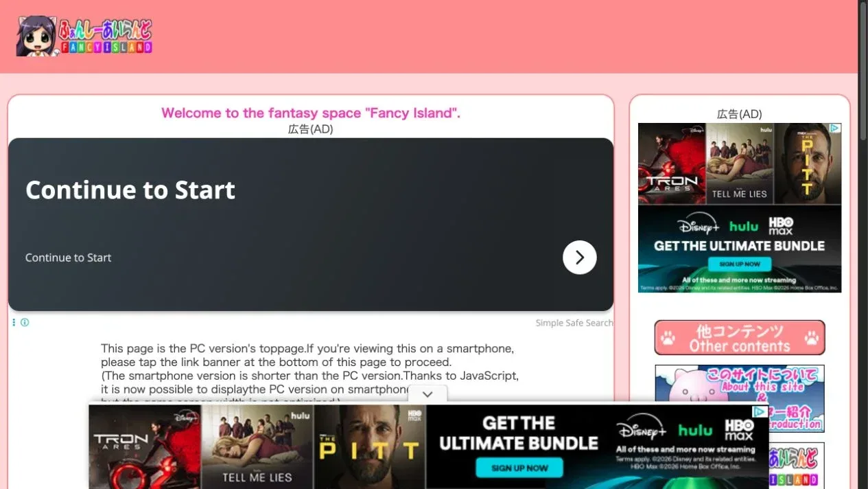Click The Pitt poster in sidebar ad
The height and width of the screenshot is (489, 868).
tap(808, 163)
